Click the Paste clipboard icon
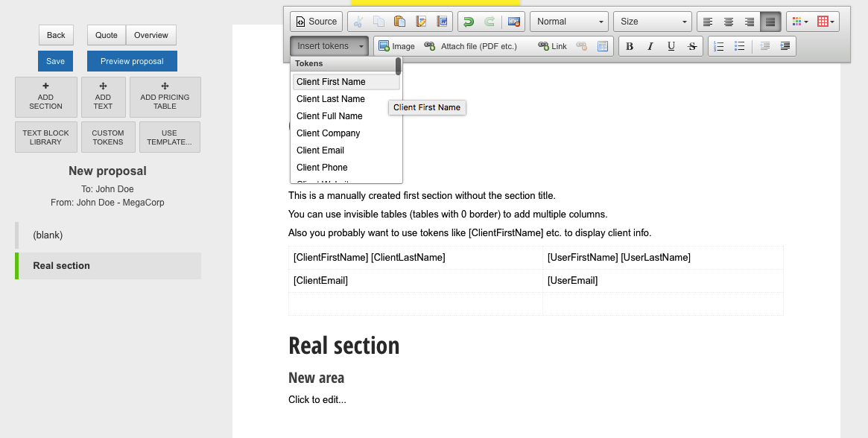This screenshot has height=438, width=868. click(x=400, y=22)
